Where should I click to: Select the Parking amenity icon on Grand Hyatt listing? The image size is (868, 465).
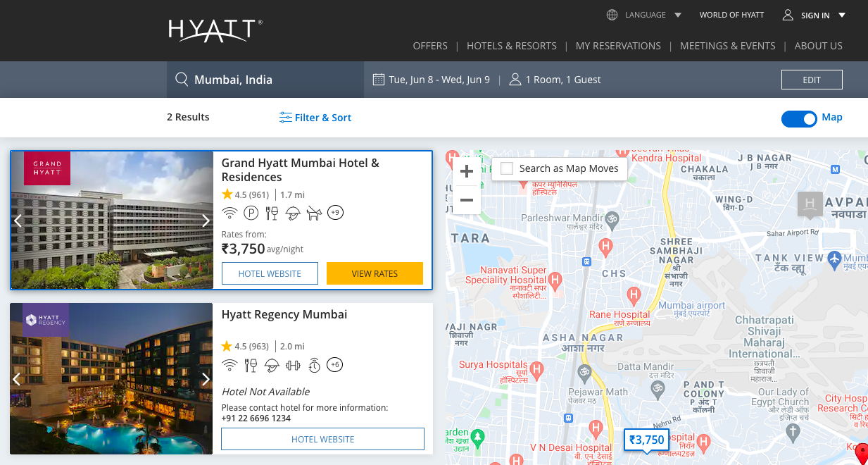click(x=251, y=212)
